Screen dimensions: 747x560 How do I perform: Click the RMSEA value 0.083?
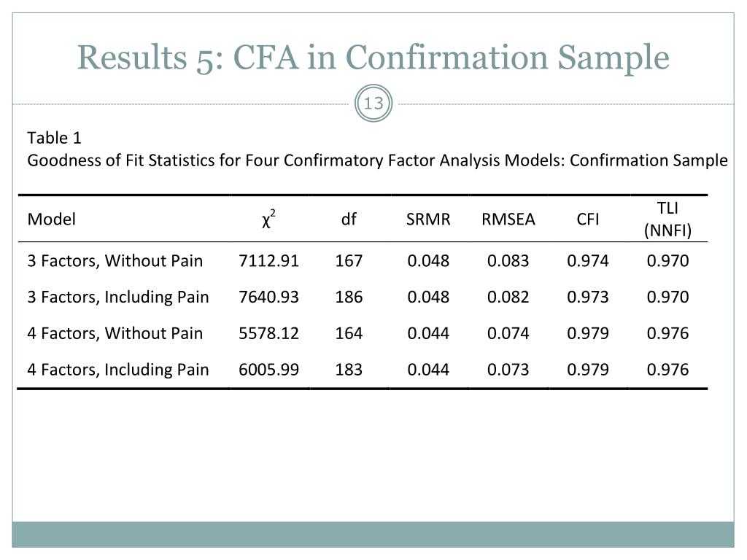tap(508, 261)
